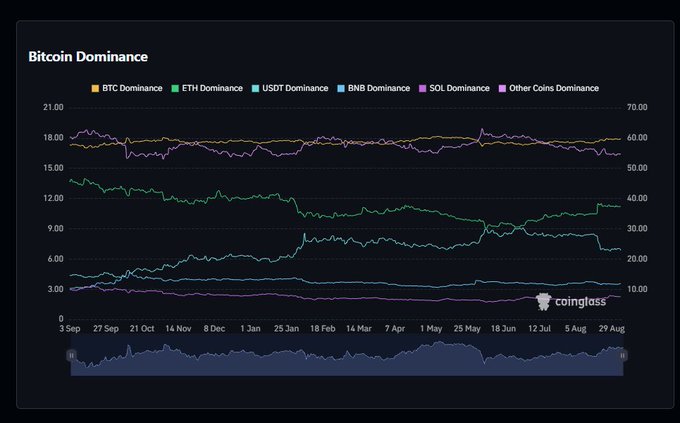Click the Bitcoin Dominance chart title
Screen dimensions: 680x423
coord(88,57)
